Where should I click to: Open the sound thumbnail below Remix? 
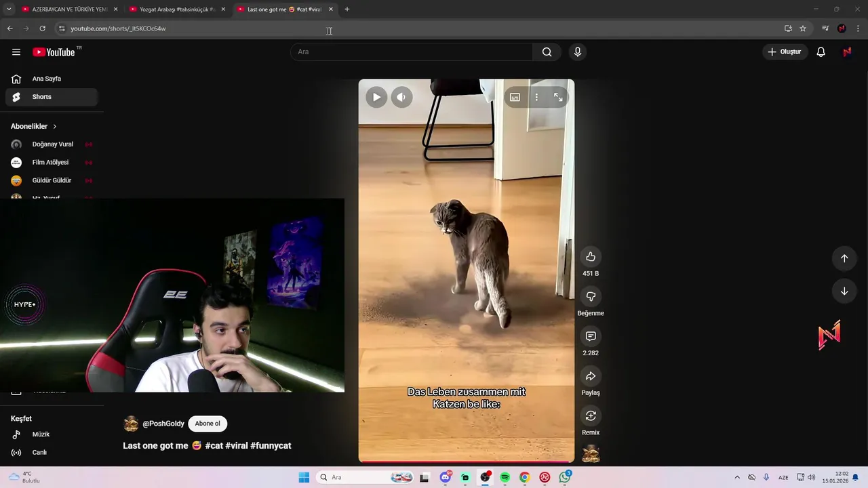(x=591, y=453)
